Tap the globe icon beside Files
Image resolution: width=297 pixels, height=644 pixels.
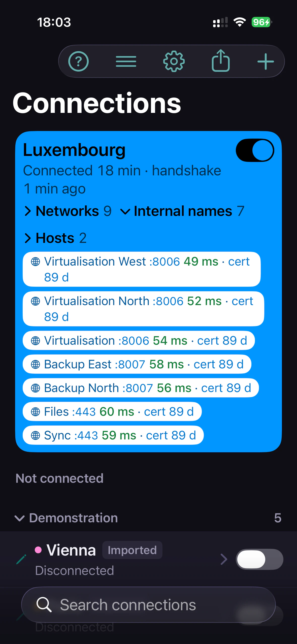pos(35,412)
